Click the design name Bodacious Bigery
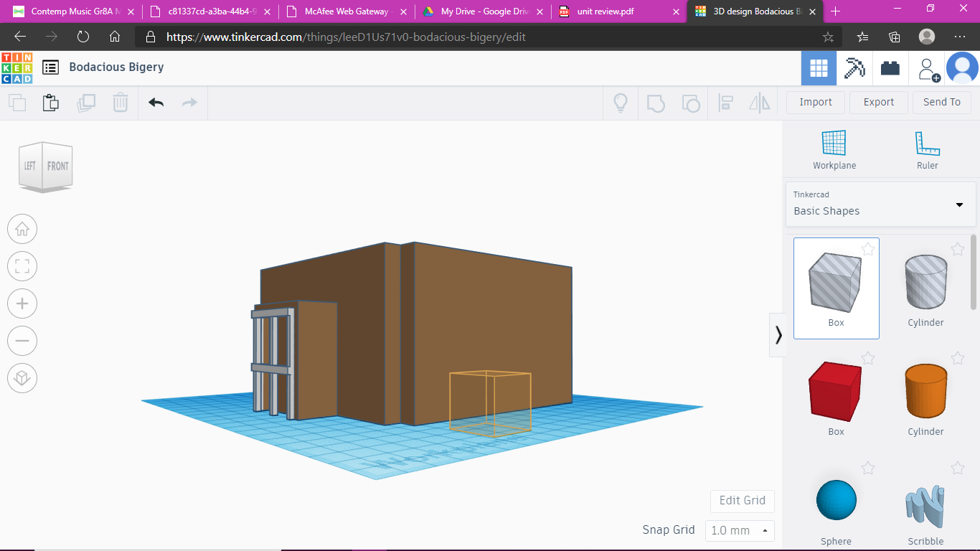 click(x=116, y=67)
